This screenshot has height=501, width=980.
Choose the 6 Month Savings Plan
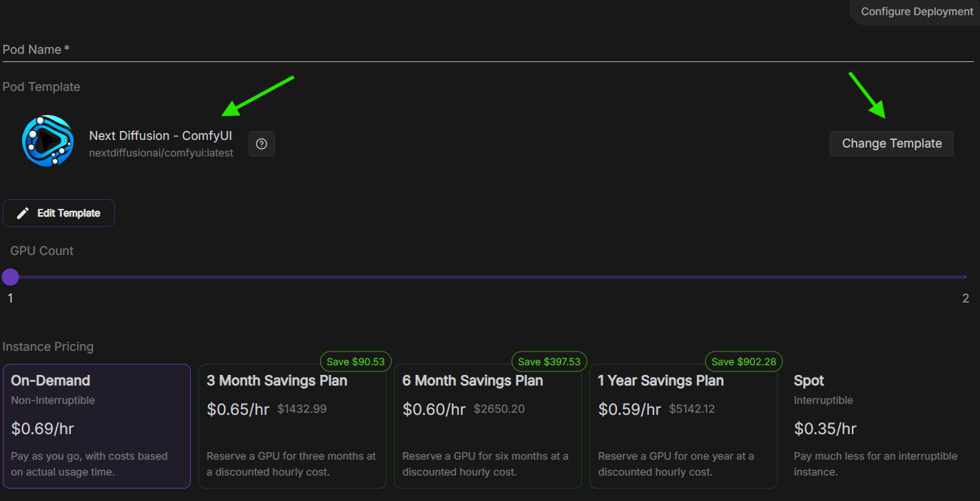point(488,426)
